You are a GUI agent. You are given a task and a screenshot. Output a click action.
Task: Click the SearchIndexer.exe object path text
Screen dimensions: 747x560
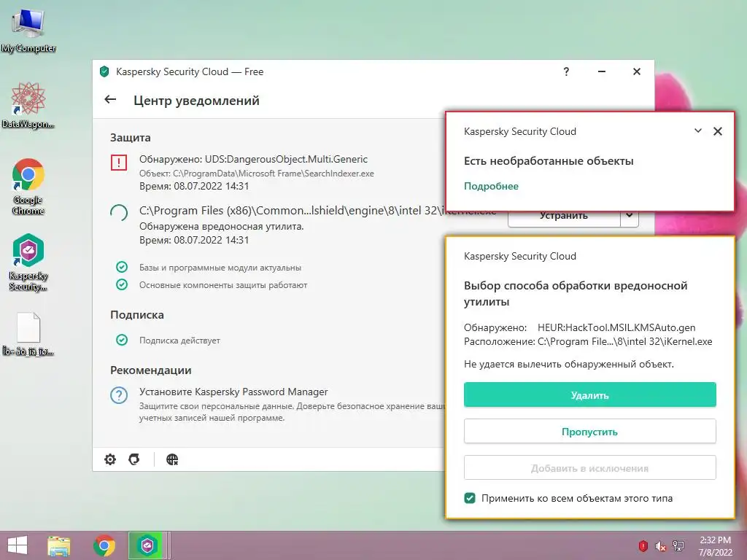coord(256,174)
